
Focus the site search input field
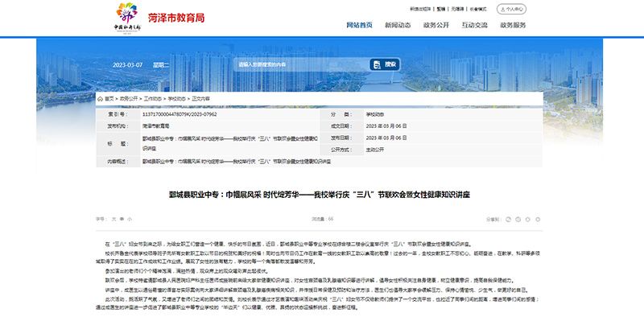[302, 64]
